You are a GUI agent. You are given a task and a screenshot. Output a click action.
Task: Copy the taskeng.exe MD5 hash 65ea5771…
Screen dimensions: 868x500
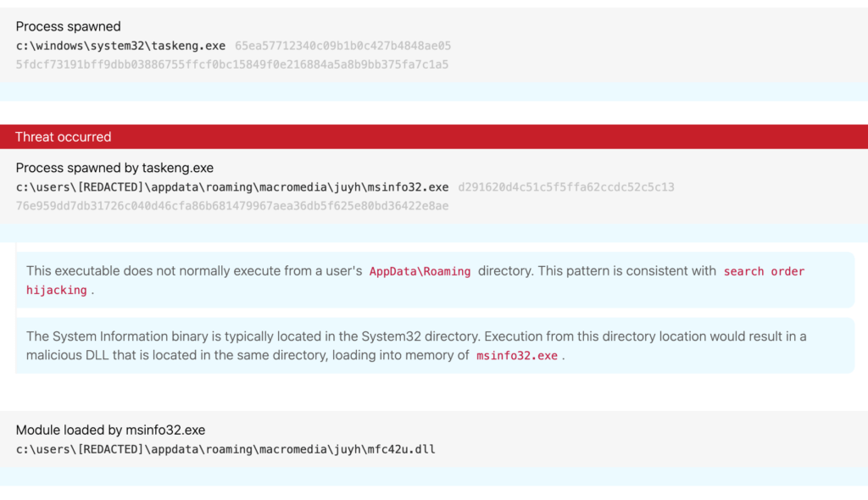pyautogui.click(x=342, y=46)
